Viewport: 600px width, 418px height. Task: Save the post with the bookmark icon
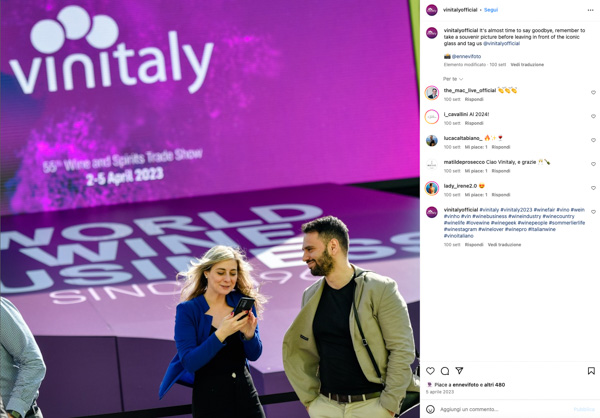coord(591,371)
